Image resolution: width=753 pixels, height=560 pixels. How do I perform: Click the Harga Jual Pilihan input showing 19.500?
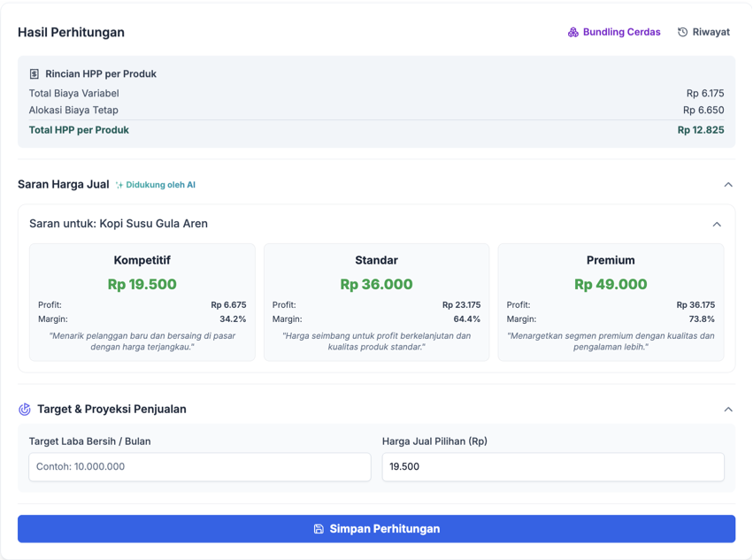coord(552,467)
